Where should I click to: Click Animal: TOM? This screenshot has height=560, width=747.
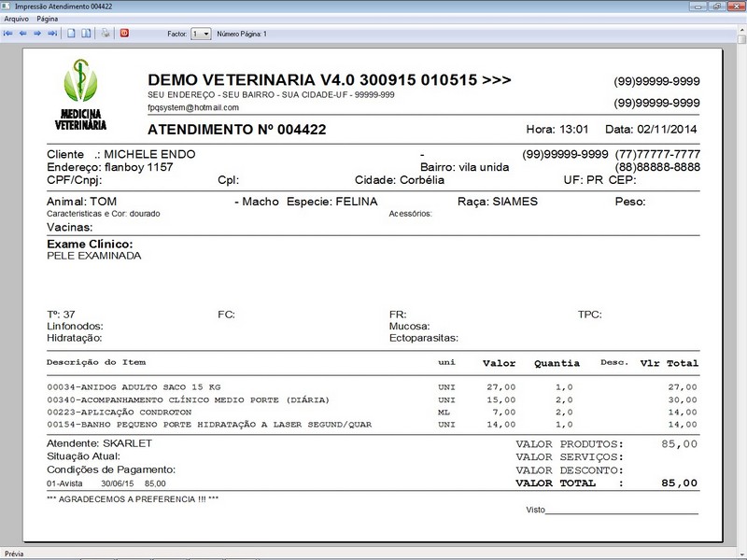pos(81,202)
